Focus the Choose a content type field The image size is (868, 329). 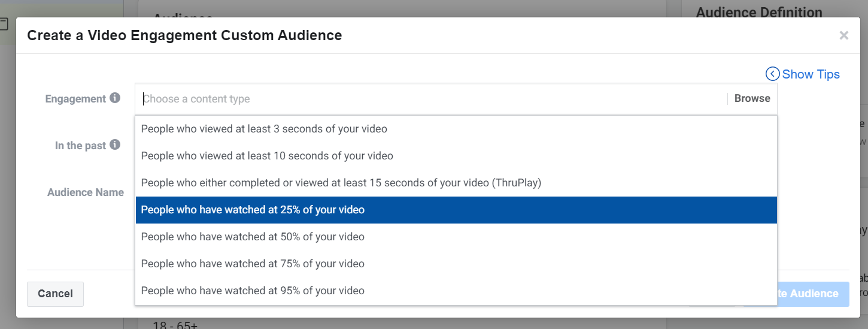(431, 99)
